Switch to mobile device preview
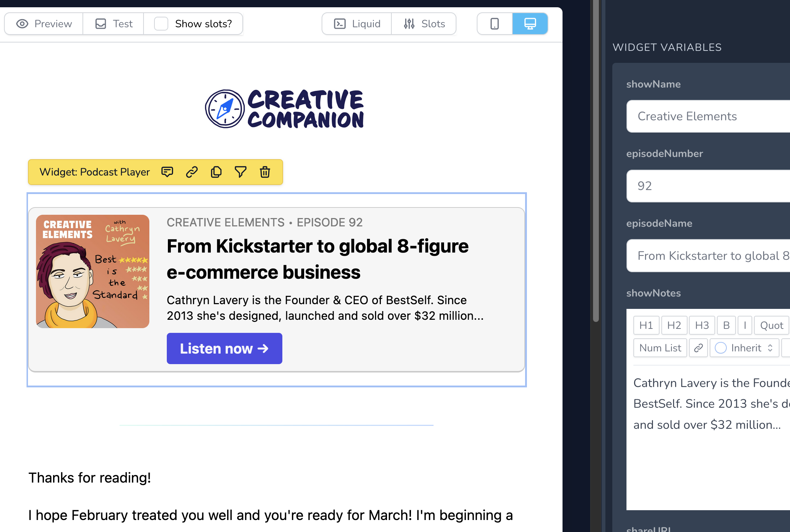The height and width of the screenshot is (532, 790). click(x=495, y=24)
